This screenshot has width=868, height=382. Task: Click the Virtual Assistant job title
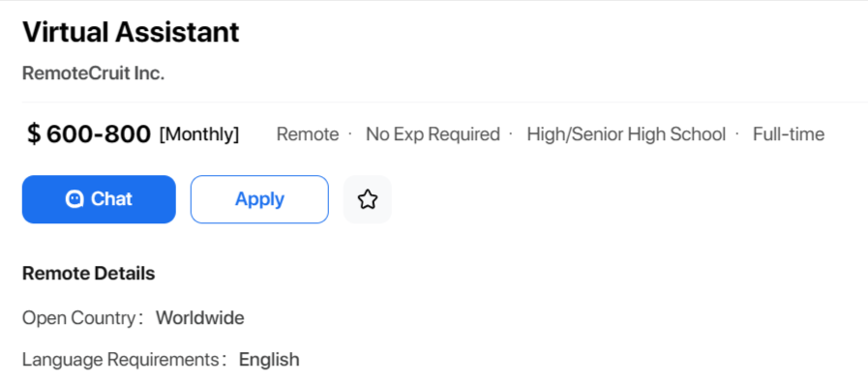pyautogui.click(x=131, y=32)
